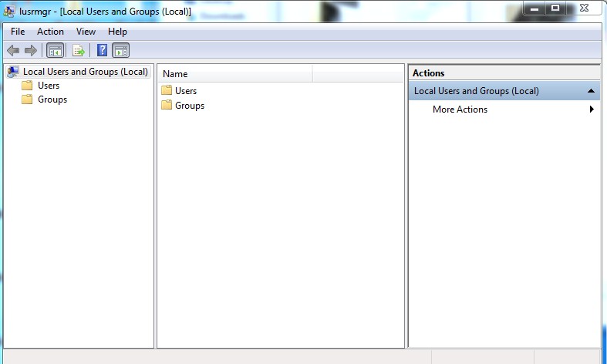Screen dimensions: 607x364
Task: Open the Help menu
Action: [117, 32]
